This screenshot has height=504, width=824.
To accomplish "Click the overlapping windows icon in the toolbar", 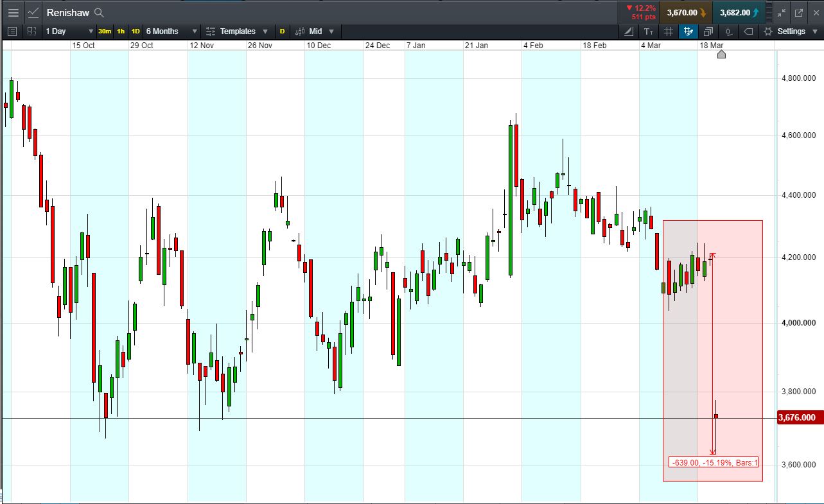I will click(708, 31).
